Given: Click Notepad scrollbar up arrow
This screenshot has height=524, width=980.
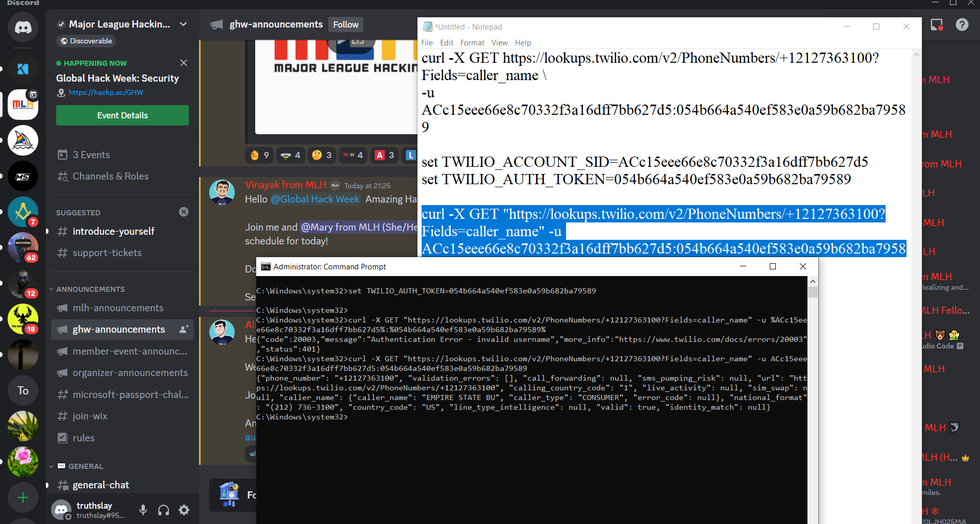Looking at the screenshot, I should click(917, 54).
